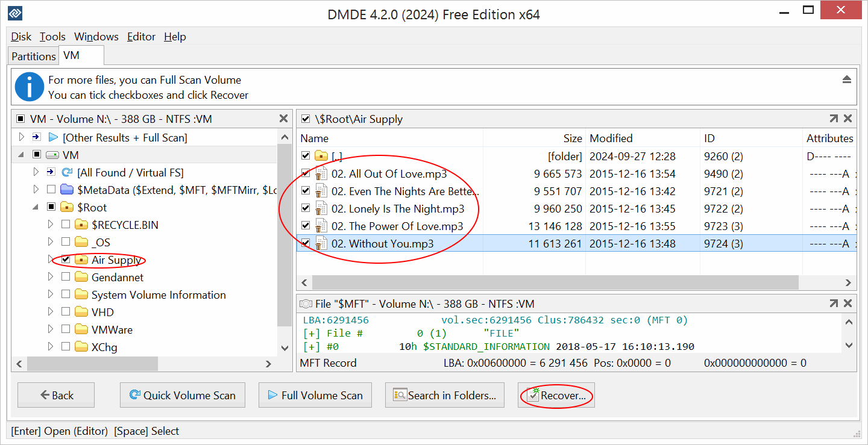This screenshot has height=445, width=868.
Task: Click the Back button
Action: pyautogui.click(x=56, y=395)
